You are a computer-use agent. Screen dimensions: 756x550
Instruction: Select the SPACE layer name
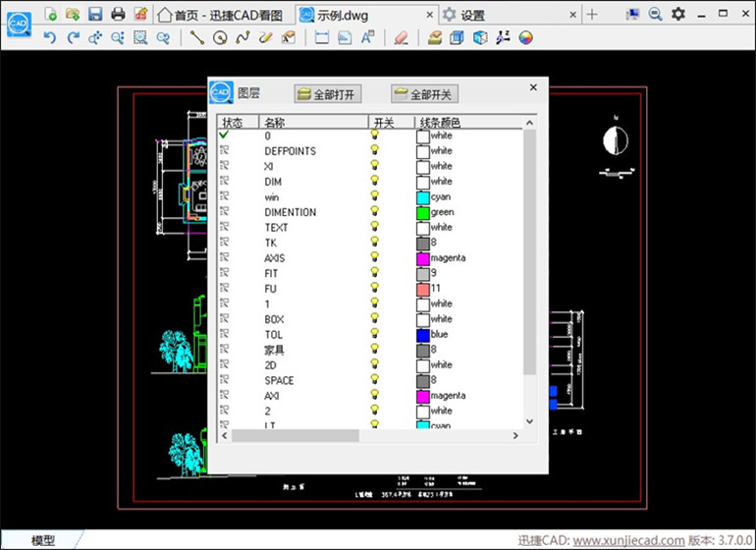279,380
